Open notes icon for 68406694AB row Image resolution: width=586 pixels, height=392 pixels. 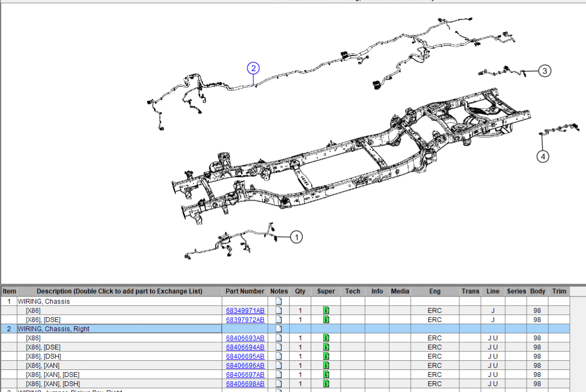279,347
